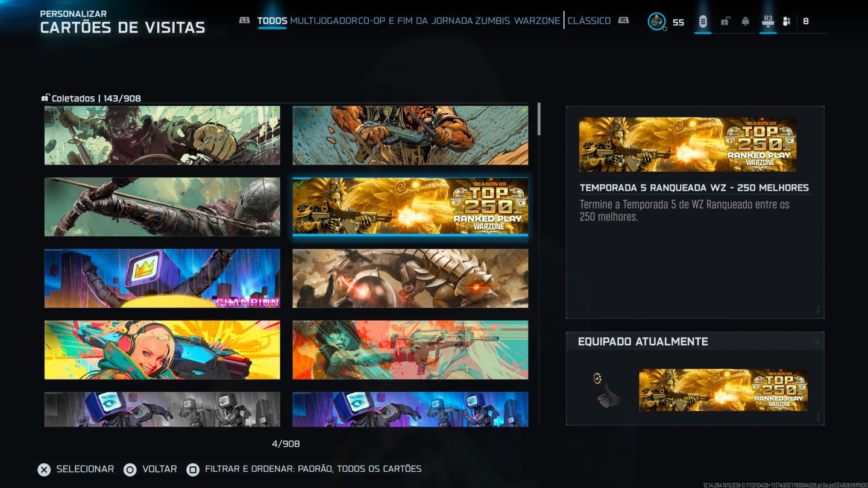Image resolution: width=868 pixels, height=488 pixels.
Task: Switch to the Clássico tab
Action: (x=589, y=20)
